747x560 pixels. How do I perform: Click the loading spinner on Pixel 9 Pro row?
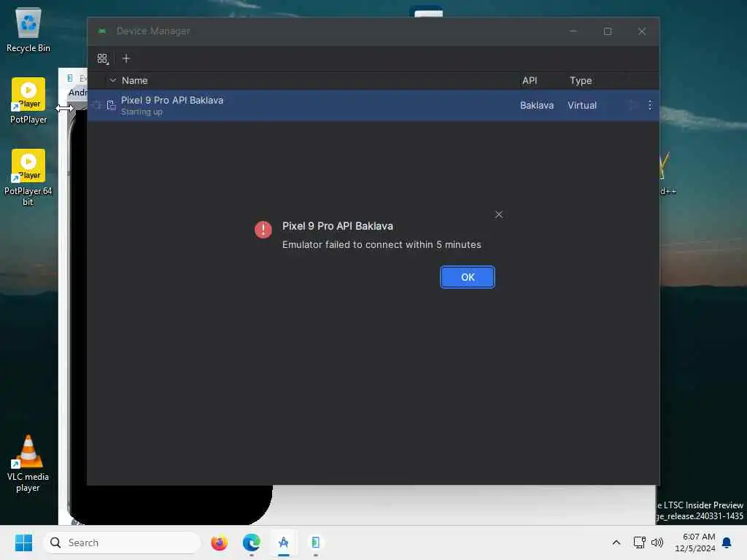(x=97, y=105)
